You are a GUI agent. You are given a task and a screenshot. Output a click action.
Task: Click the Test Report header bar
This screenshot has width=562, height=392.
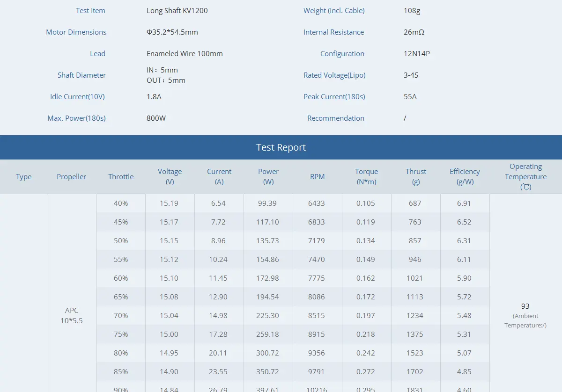281,147
